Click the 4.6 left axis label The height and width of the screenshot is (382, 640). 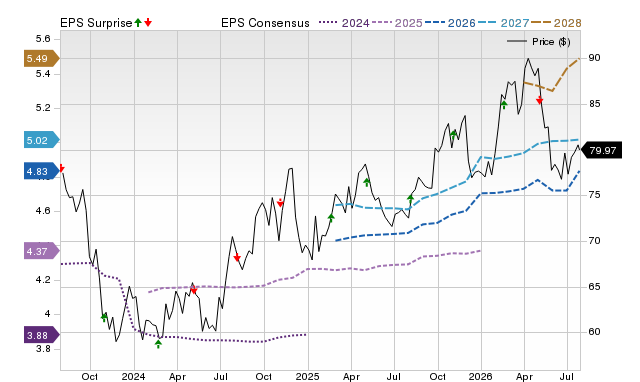[43, 211]
